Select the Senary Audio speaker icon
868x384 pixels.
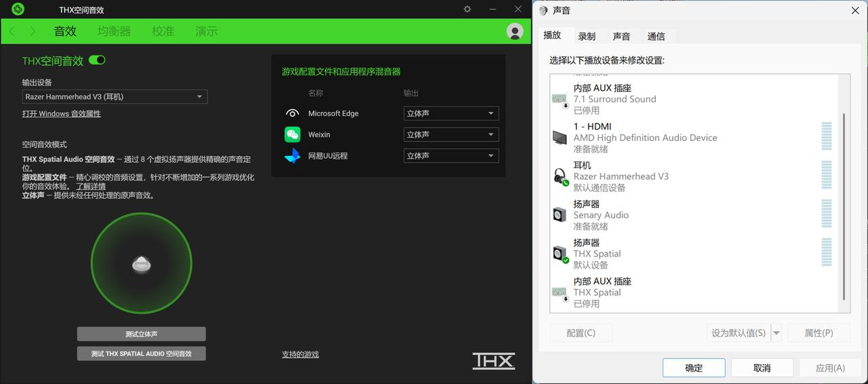point(559,215)
